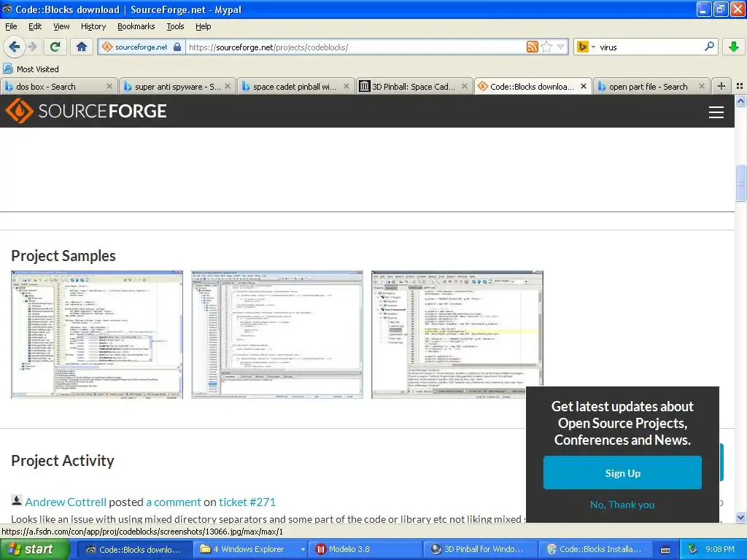Go back with the browser Back arrow
This screenshot has width=747, height=560.
point(15,47)
